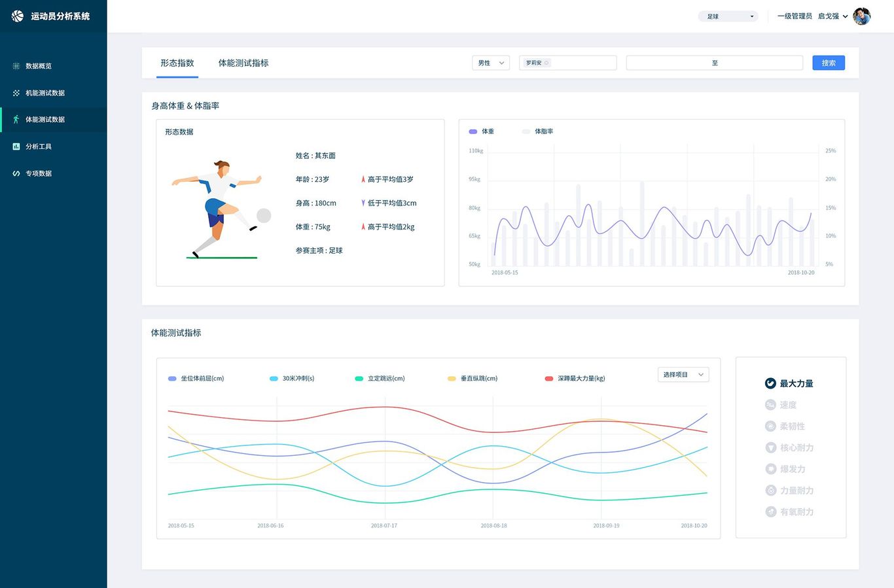Screen dimensions: 894x588
Task: Toggle the 立定跳远(cm) legend series
Action: tap(380, 379)
